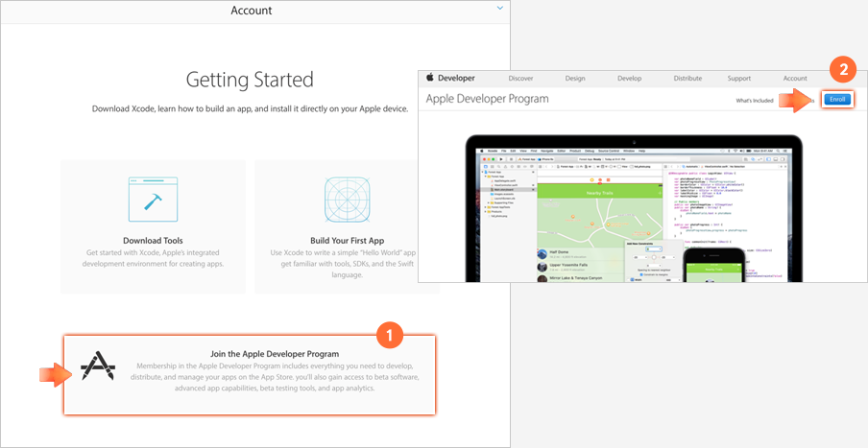Click the MacBook Xcode preview image
The image size is (868, 448).
634,208
